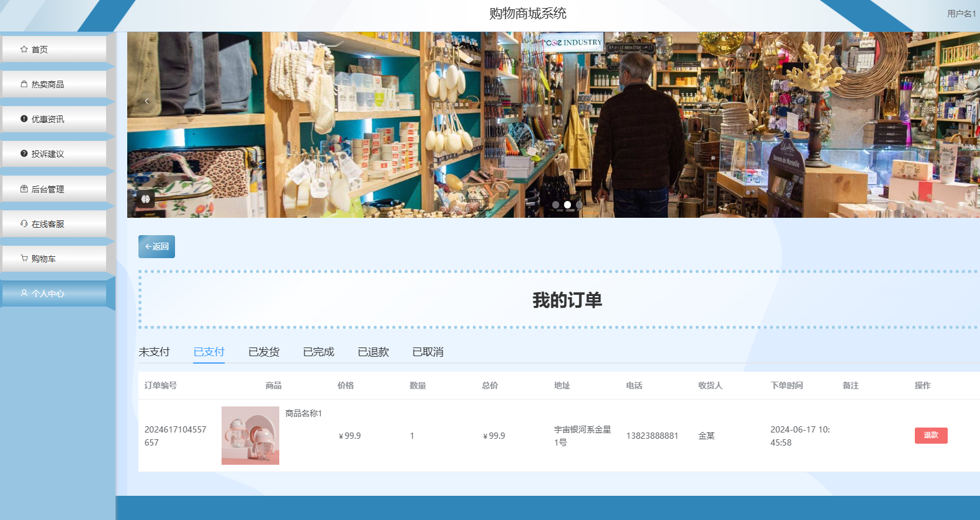Open the 商品名称1 product thumbnail
980x520 pixels.
pyautogui.click(x=250, y=436)
